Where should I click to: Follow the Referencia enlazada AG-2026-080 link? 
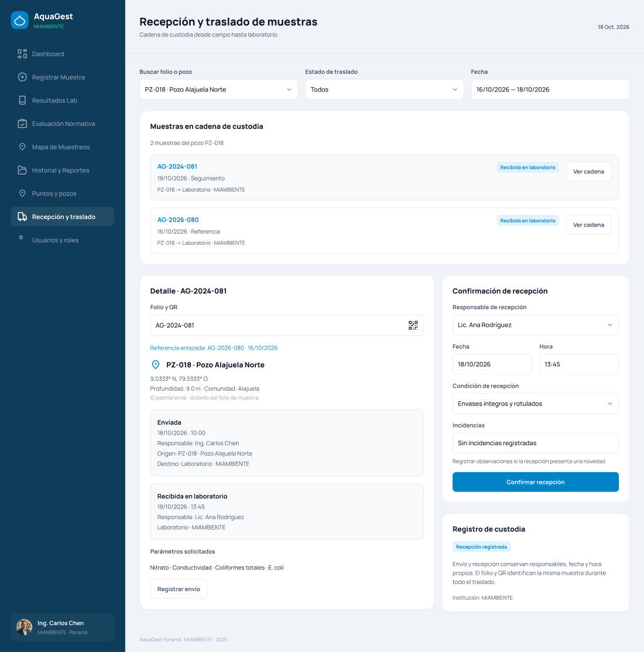point(214,347)
